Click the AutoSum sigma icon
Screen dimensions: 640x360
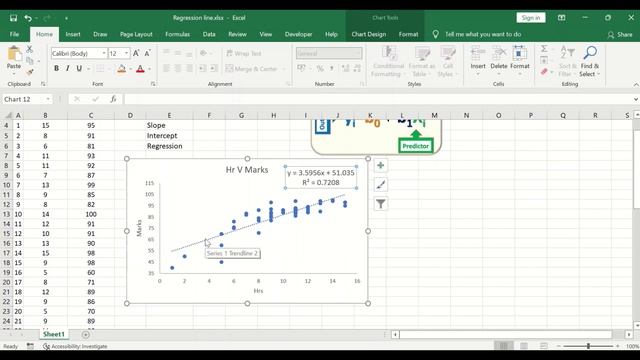(x=544, y=49)
